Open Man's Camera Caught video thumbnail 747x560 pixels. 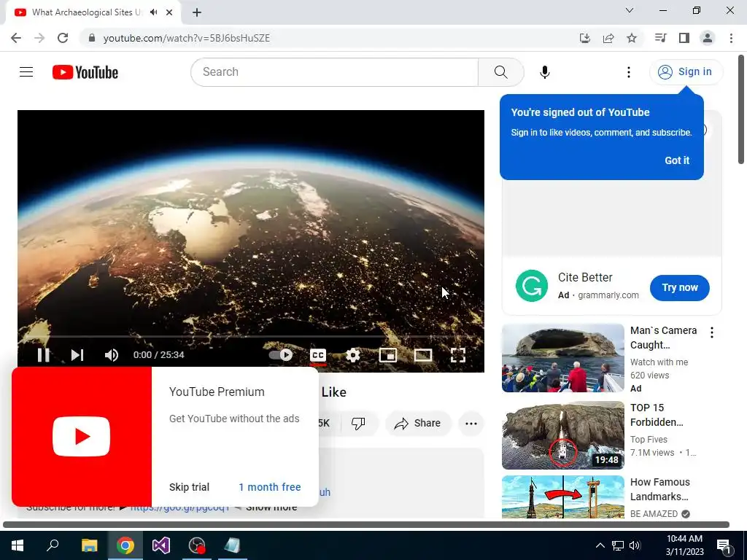(563, 358)
